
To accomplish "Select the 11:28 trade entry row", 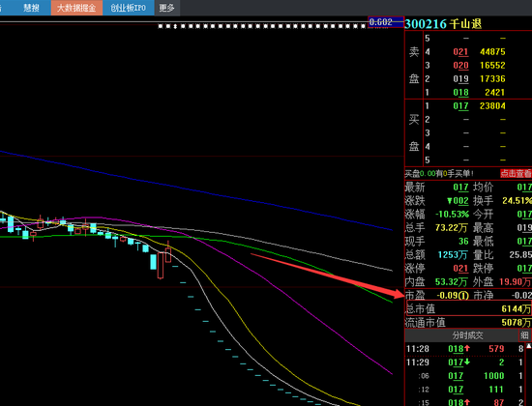I will 465,349.
